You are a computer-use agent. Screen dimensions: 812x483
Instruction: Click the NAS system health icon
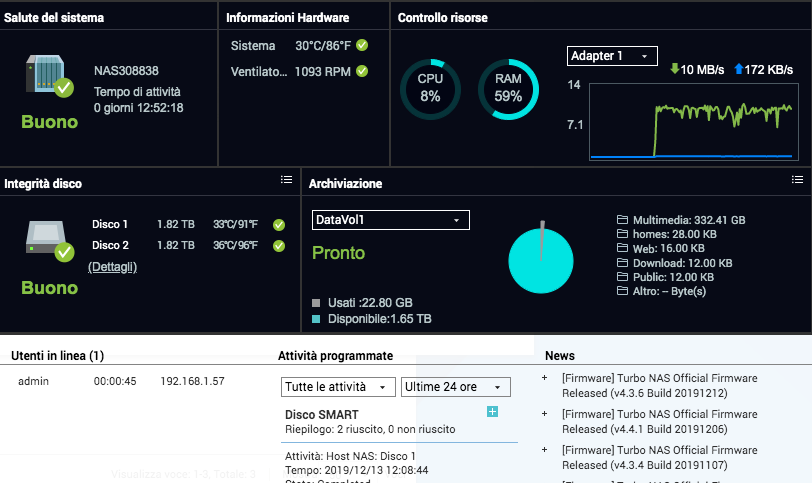click(x=49, y=77)
